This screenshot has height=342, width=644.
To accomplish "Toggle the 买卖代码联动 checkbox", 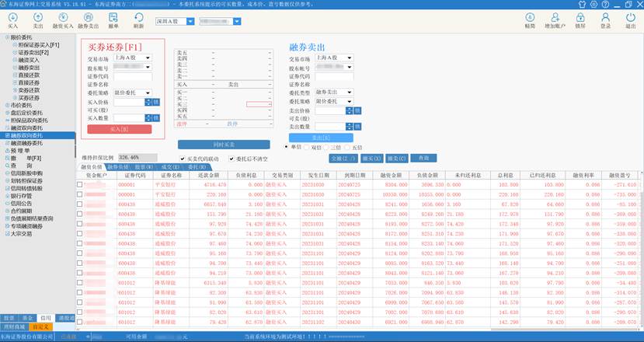I will point(183,159).
